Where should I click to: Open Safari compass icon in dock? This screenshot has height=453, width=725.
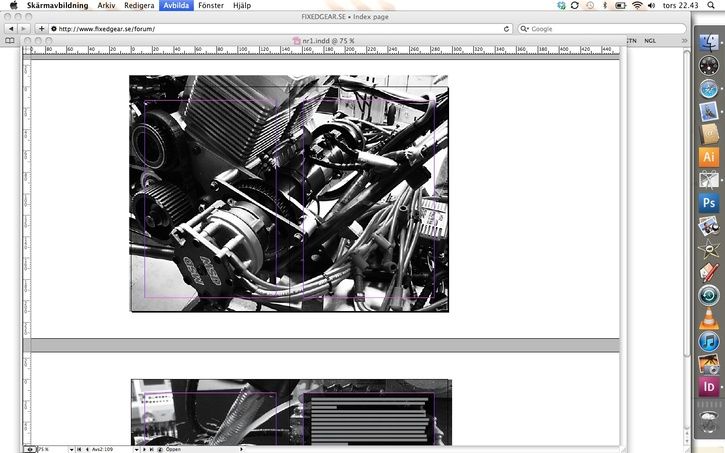tap(709, 88)
